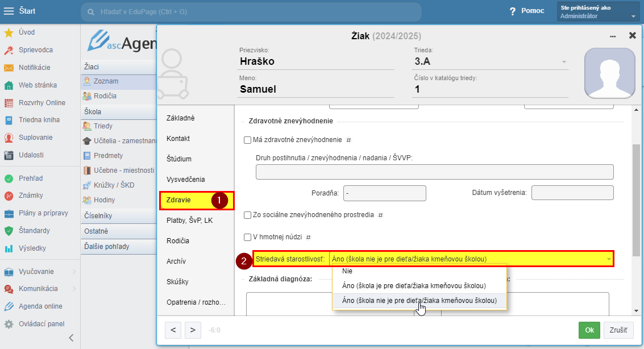Tick Má zdravotné znevýhodnenie checkbox

[248, 140]
